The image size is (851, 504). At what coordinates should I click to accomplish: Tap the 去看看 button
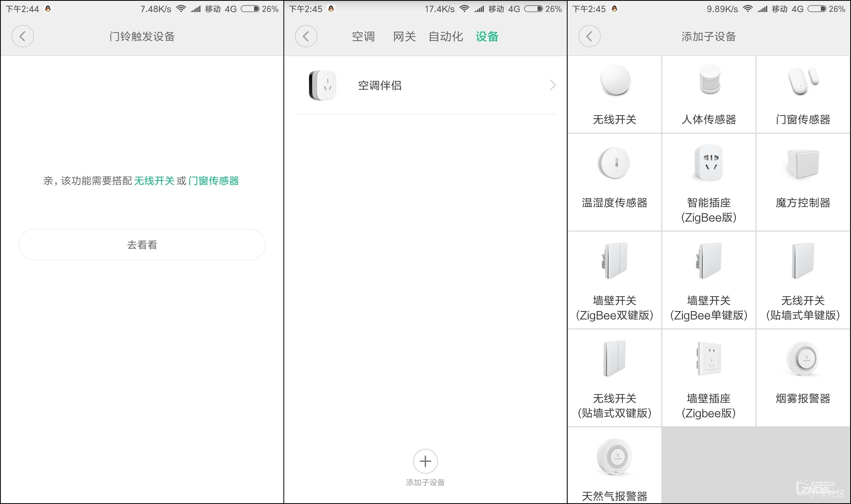pyautogui.click(x=142, y=245)
